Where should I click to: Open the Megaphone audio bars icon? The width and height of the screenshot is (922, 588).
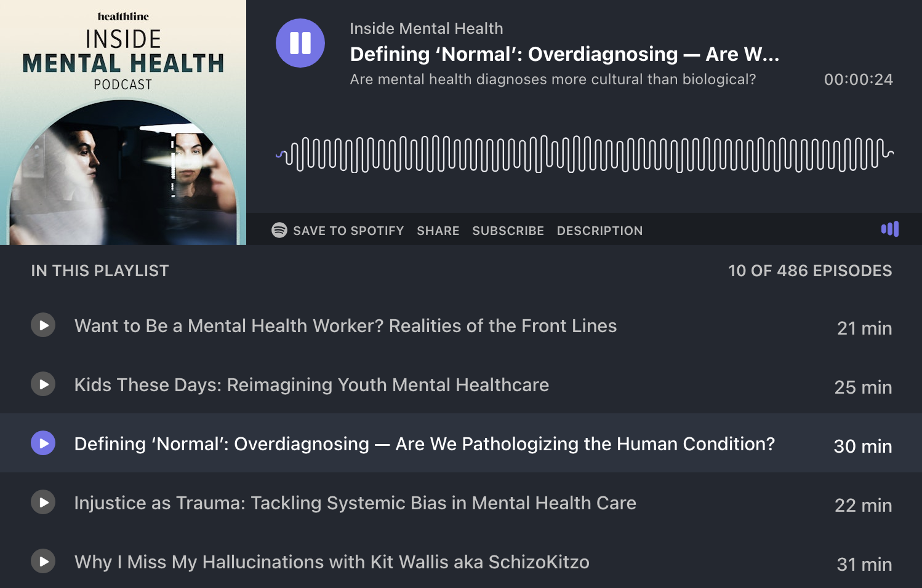(x=890, y=229)
